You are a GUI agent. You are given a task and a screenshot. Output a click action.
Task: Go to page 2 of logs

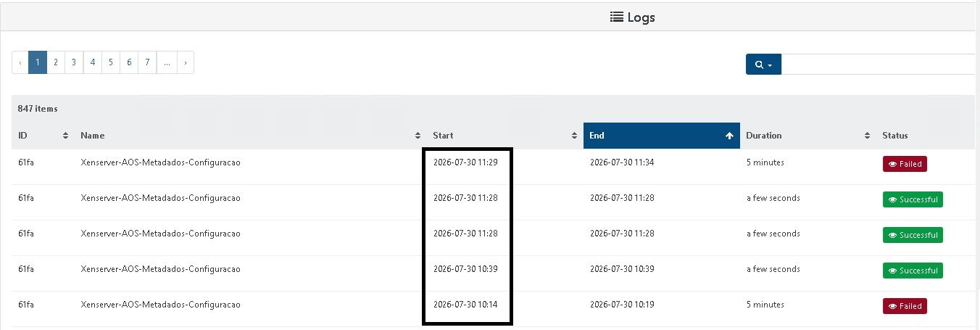coord(56,62)
